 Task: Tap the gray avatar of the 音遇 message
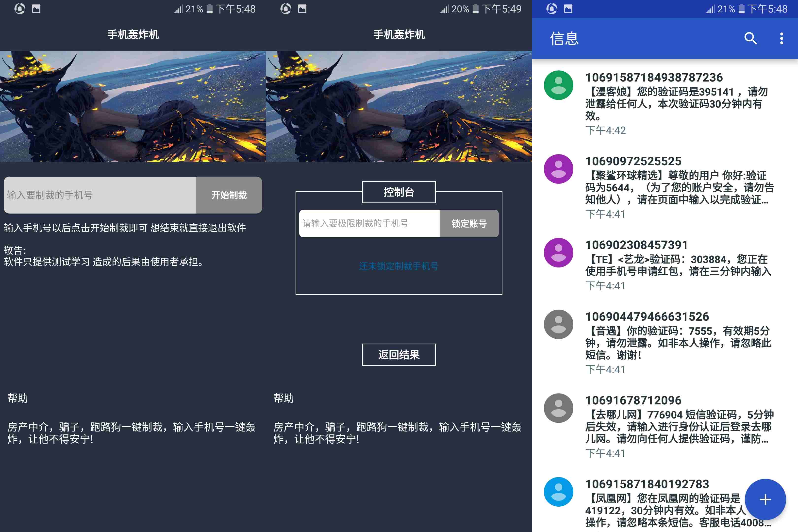[x=558, y=324]
